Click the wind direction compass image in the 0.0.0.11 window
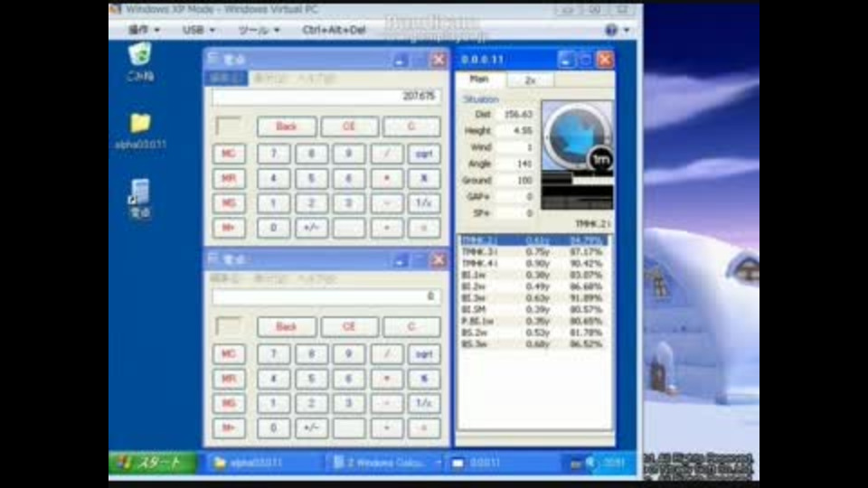 point(578,136)
